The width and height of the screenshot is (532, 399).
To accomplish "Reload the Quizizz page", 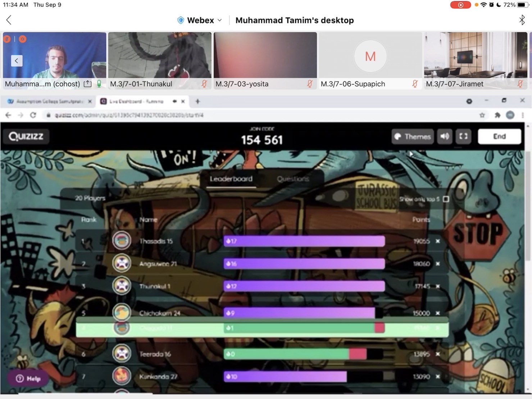I will point(33,115).
